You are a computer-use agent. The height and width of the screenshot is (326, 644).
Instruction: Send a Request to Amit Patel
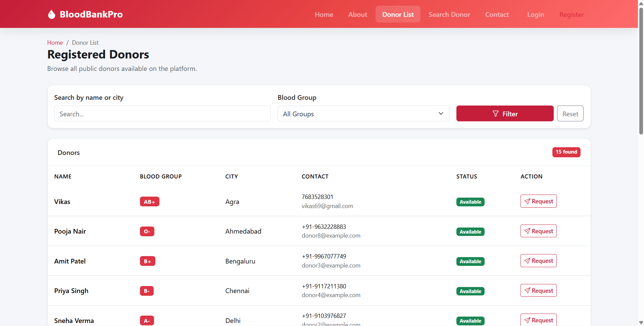[539, 261]
